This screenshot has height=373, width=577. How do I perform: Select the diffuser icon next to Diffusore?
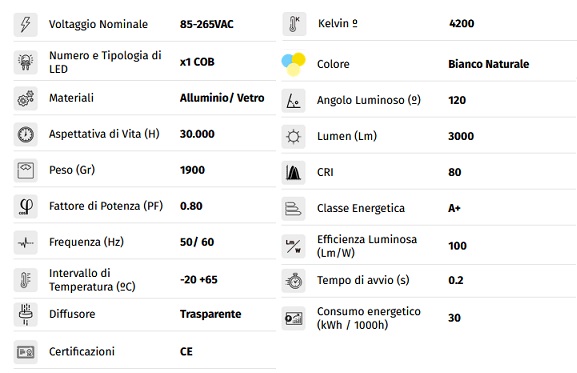pyautogui.click(x=25, y=315)
